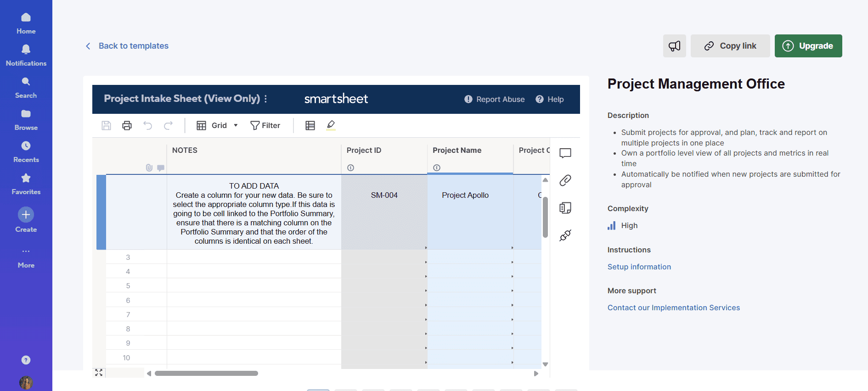This screenshot has height=391, width=868.
Task: Open the attachments paperclip panel
Action: point(565,180)
